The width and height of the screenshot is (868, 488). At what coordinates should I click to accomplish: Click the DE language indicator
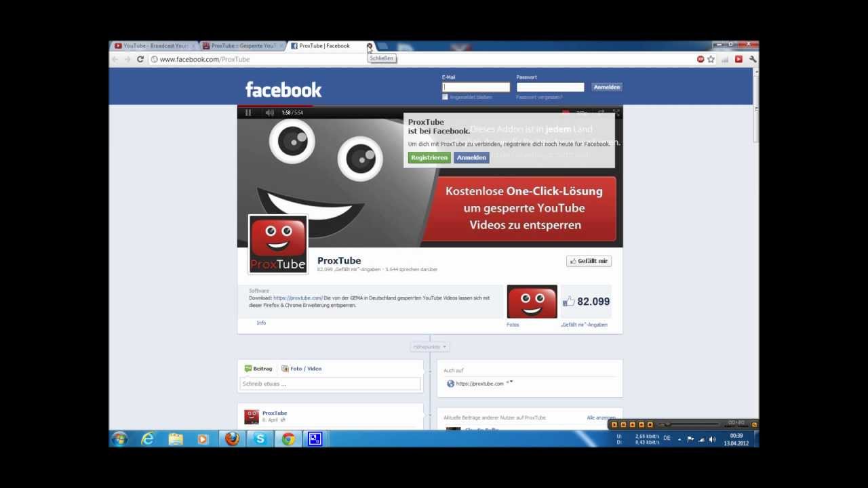point(667,439)
